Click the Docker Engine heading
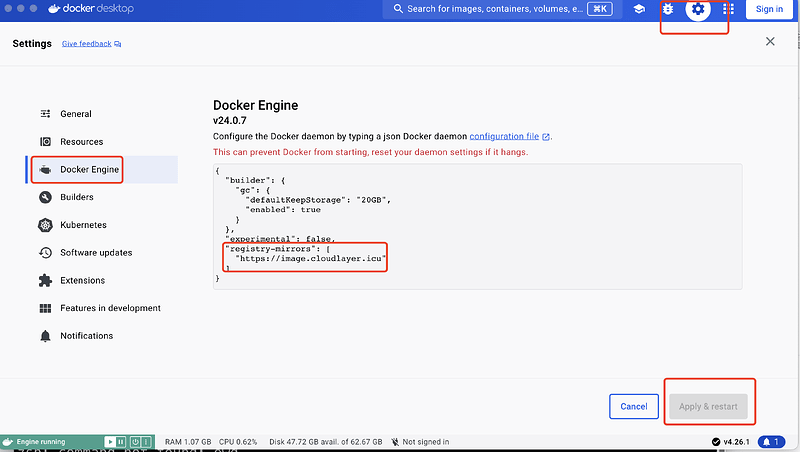 256,105
